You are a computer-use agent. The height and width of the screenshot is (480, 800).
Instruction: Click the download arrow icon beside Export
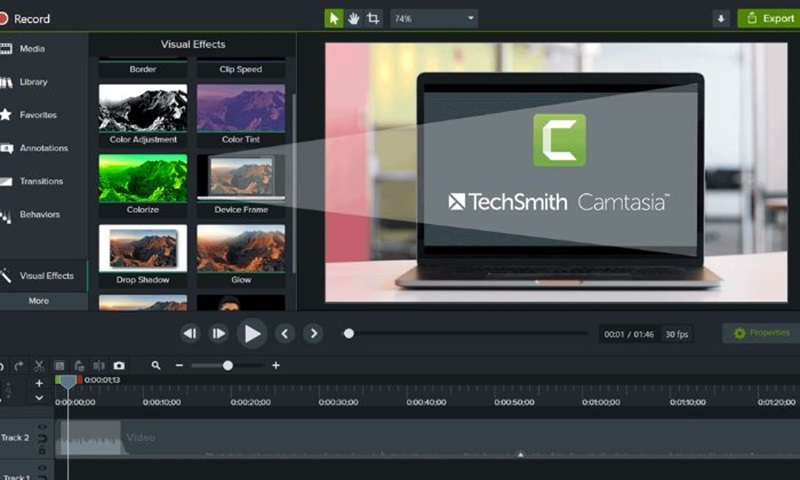click(721, 18)
